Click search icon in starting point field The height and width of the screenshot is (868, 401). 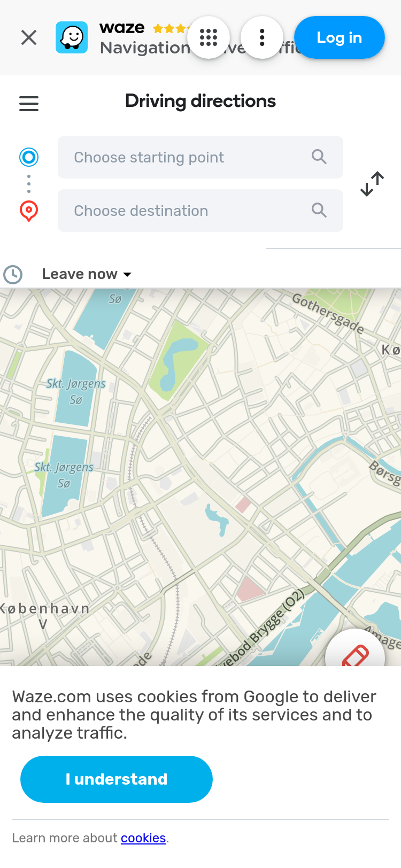point(319,157)
